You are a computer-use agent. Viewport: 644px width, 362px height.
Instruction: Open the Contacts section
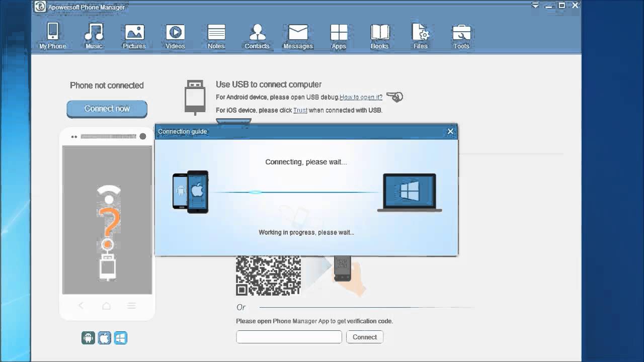click(x=257, y=36)
